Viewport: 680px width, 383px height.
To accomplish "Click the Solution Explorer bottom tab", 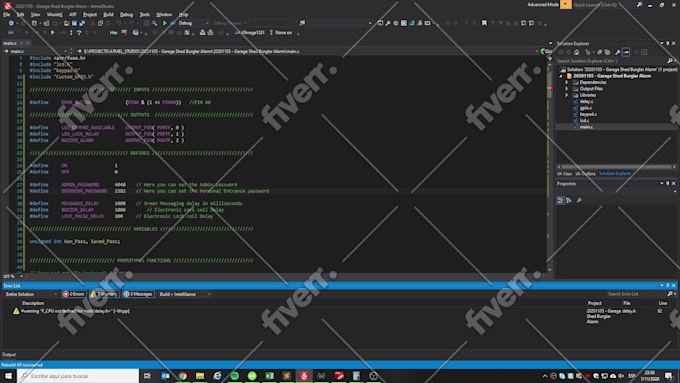I will click(615, 173).
